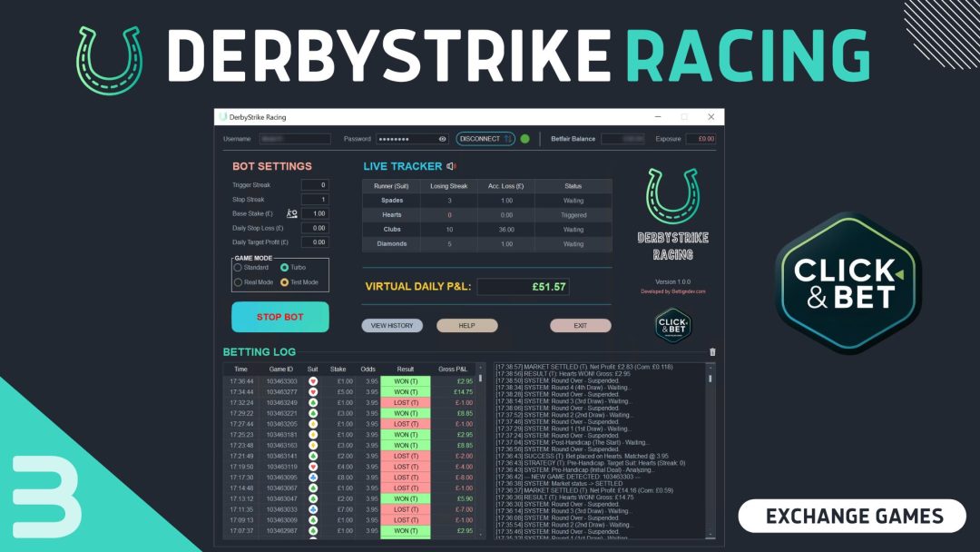Image resolution: width=980 pixels, height=552 pixels.
Task: Click spade suit icon in 17:21:49 row
Action: (x=312, y=456)
